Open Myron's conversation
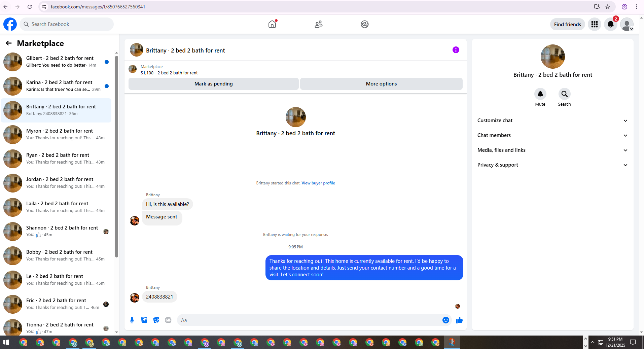Screen dimensions: 644x349 [56, 135]
